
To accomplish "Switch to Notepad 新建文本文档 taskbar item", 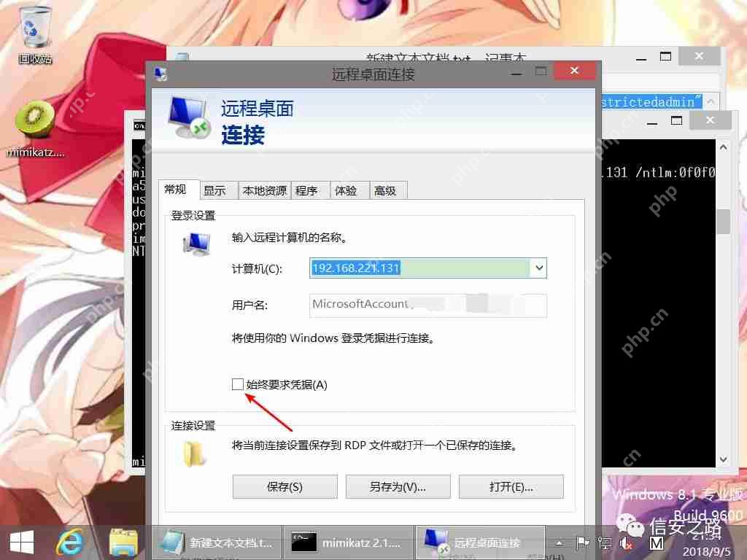I will [217, 542].
